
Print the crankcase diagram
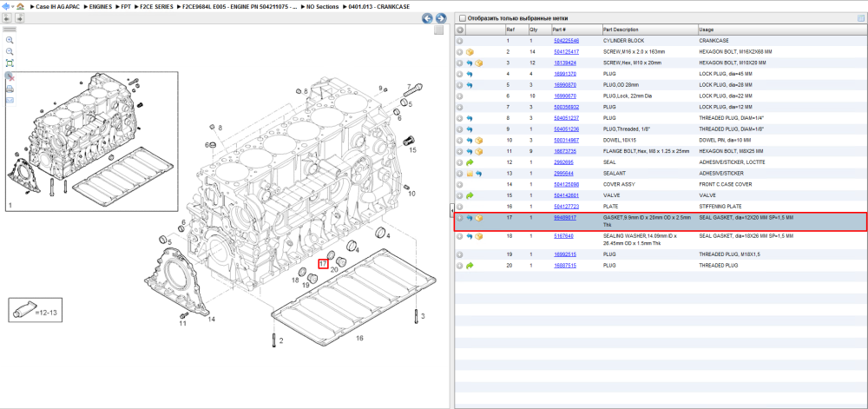click(10, 89)
